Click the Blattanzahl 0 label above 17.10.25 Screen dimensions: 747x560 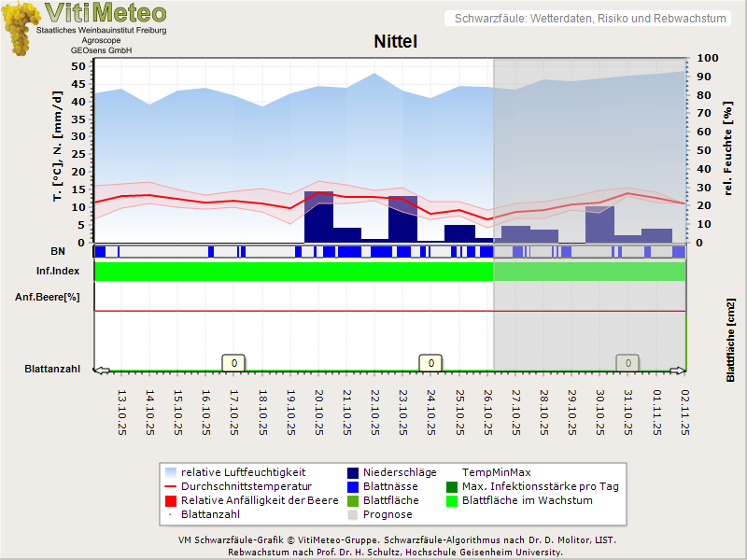coord(233,362)
